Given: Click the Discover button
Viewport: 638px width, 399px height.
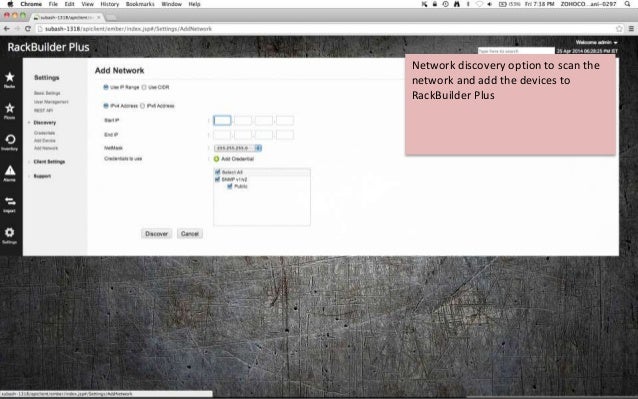Looking at the screenshot, I should (x=157, y=234).
